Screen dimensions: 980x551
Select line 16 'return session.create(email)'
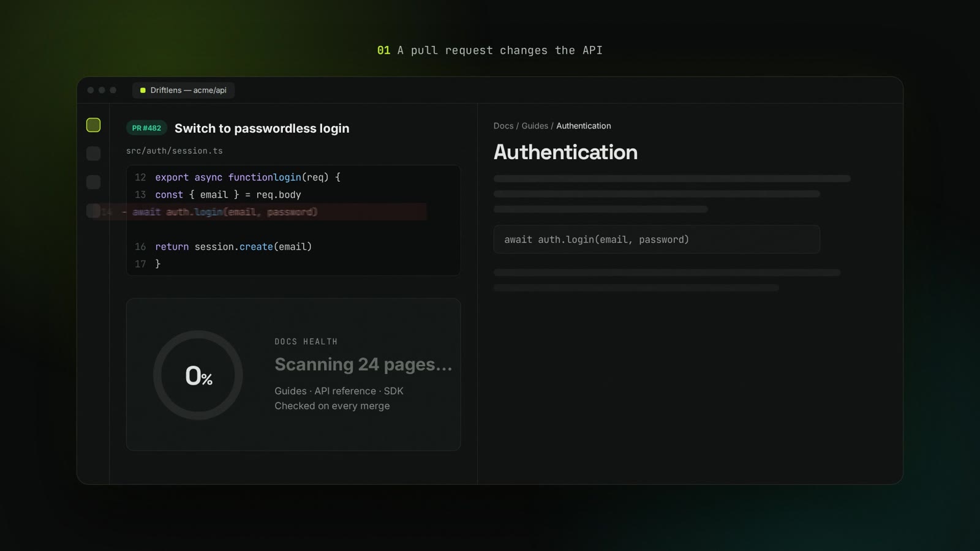(x=233, y=247)
